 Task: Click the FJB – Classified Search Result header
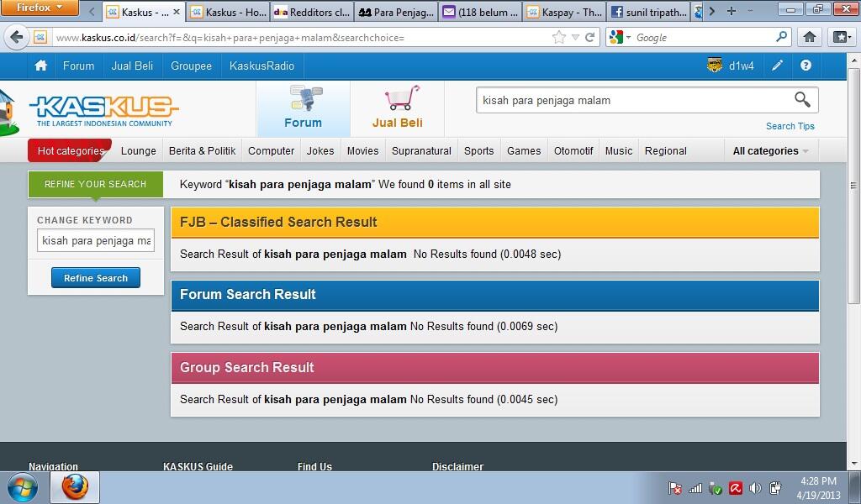[x=494, y=222]
